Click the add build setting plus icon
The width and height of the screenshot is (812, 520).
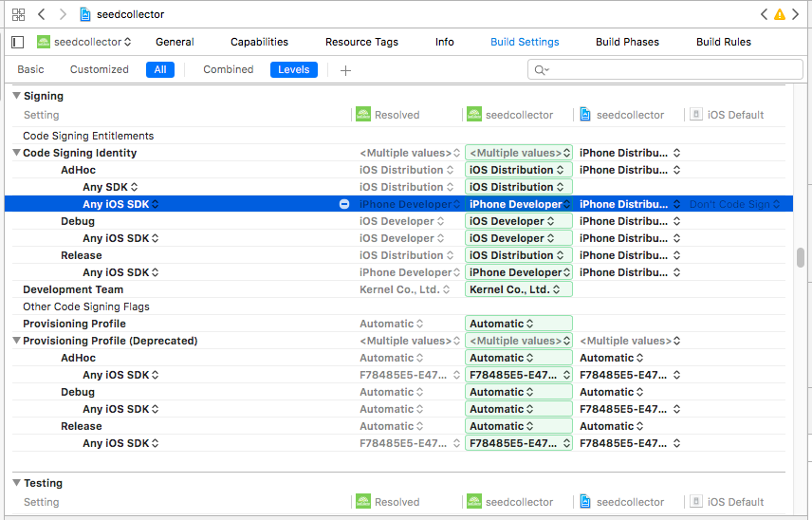tap(345, 69)
